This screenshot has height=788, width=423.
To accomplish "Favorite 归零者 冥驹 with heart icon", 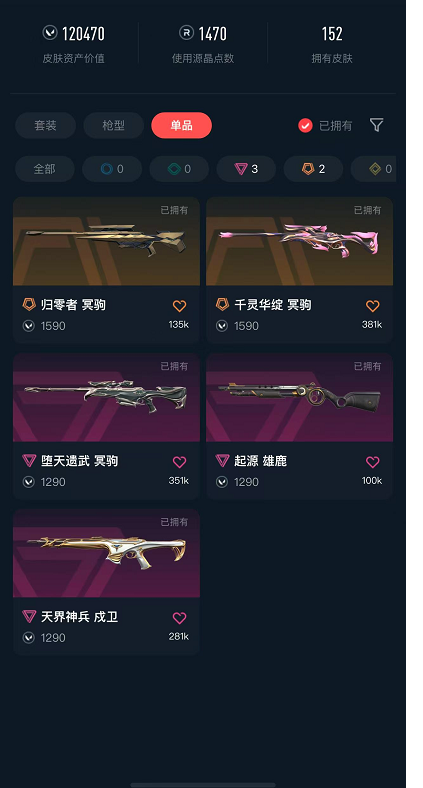I will click(179, 306).
